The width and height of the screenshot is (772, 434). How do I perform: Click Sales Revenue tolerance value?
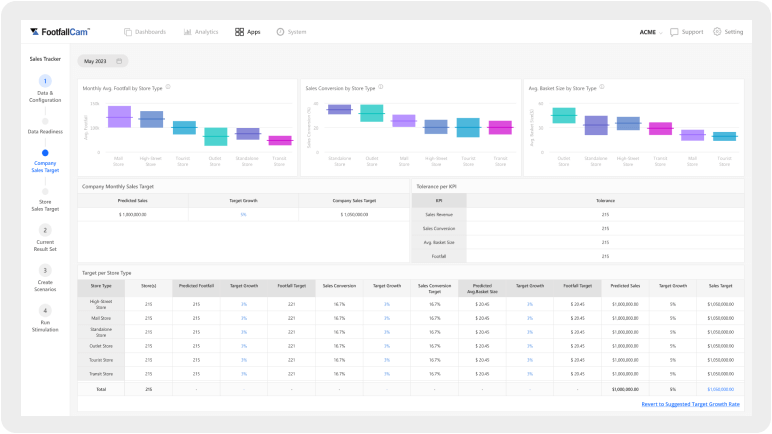click(605, 215)
